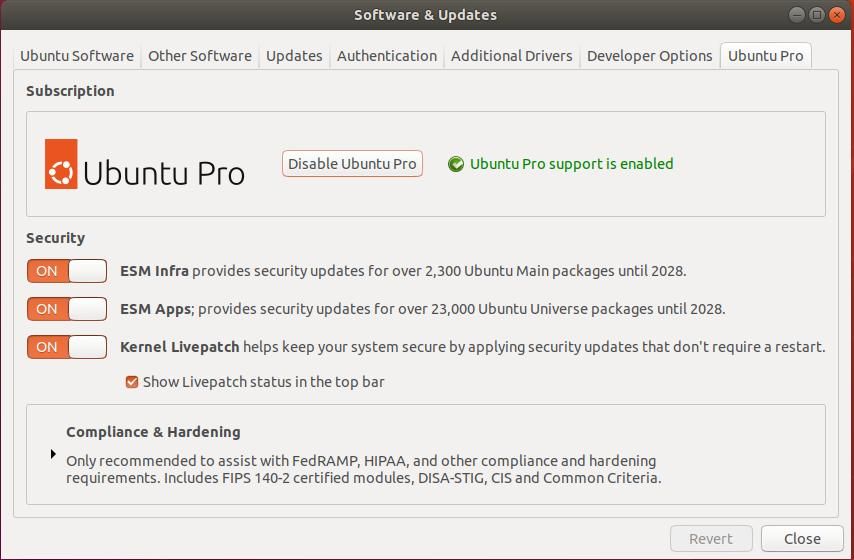Screen dimensions: 854x560
Task: Click the 'Software & Updates' window title
Action: (425, 15)
